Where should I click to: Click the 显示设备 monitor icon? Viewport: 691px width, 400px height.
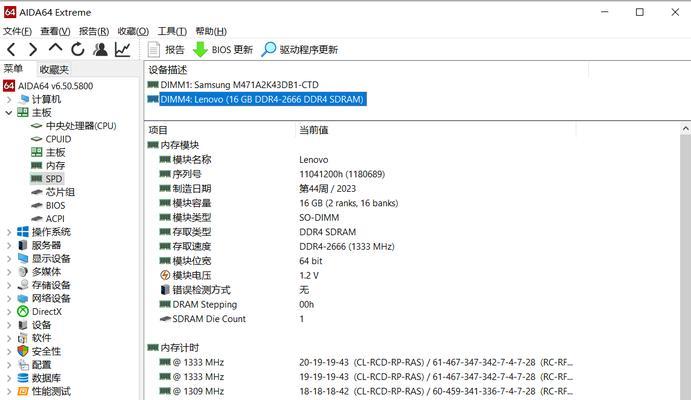coord(23,258)
